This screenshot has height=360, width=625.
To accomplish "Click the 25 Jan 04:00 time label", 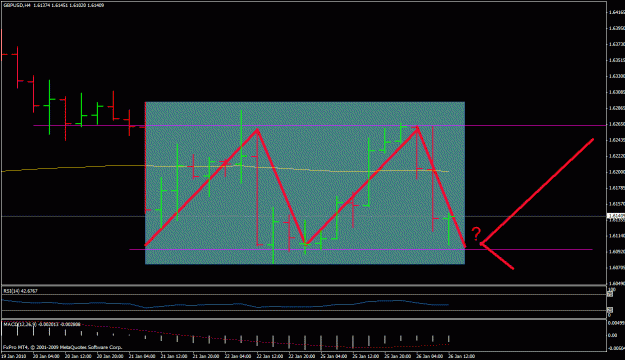I will pos(334,356).
